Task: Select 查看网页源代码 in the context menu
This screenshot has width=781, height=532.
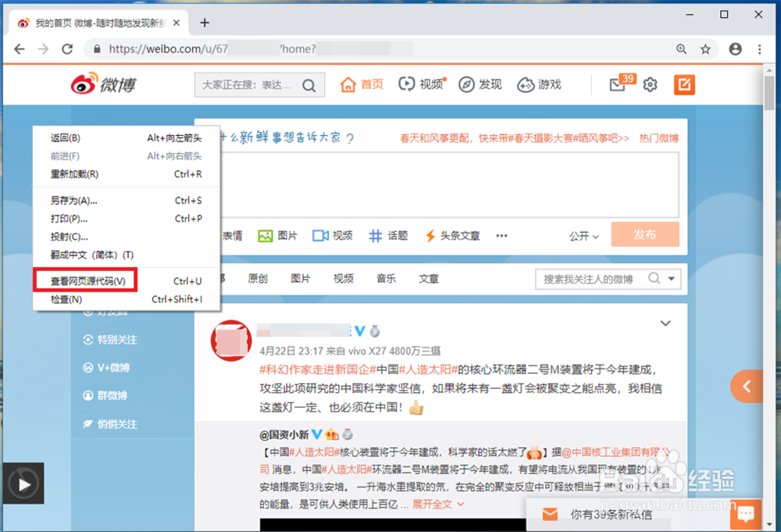Action: 87,280
